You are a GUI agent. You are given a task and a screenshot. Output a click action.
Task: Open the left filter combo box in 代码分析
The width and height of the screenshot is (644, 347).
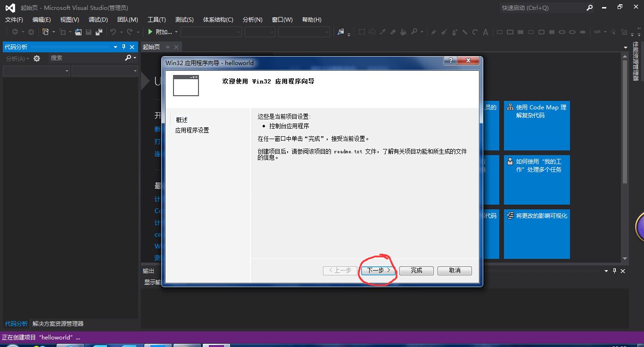coord(36,71)
